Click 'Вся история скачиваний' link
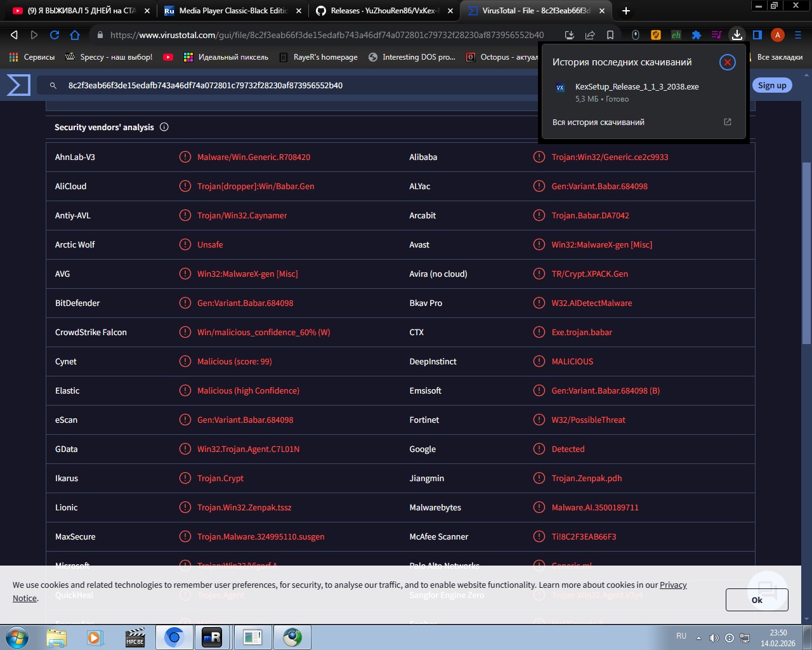This screenshot has height=650, width=812. click(x=598, y=122)
